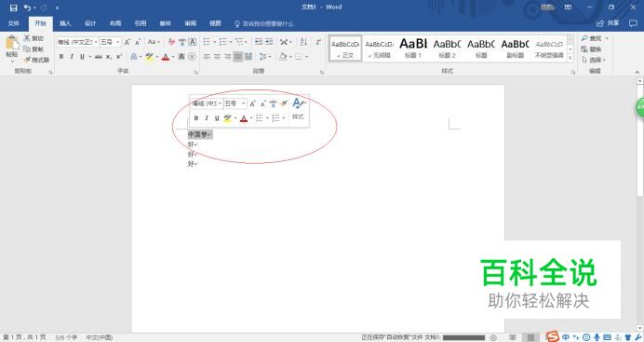Screen dimensions: 644x342
Task: Click ribbon red font color button
Action: pos(166,57)
